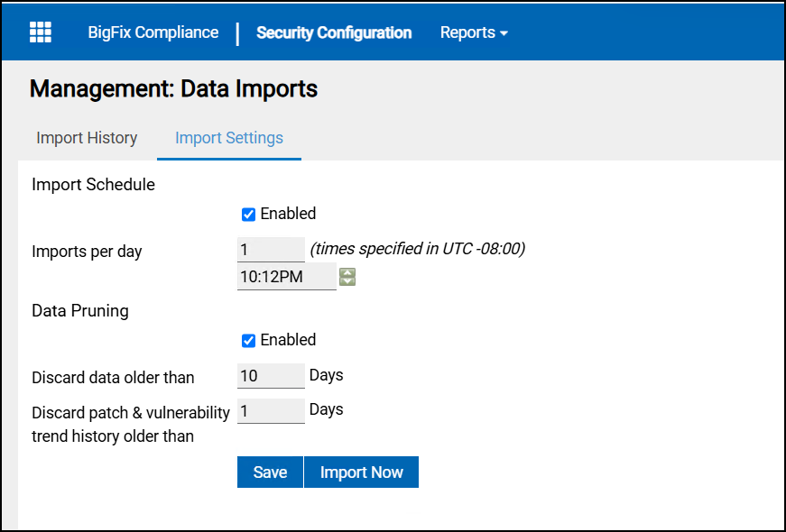Toggle the Import Schedule Enabled checkbox
Image resolution: width=786 pixels, height=532 pixels.
249,215
